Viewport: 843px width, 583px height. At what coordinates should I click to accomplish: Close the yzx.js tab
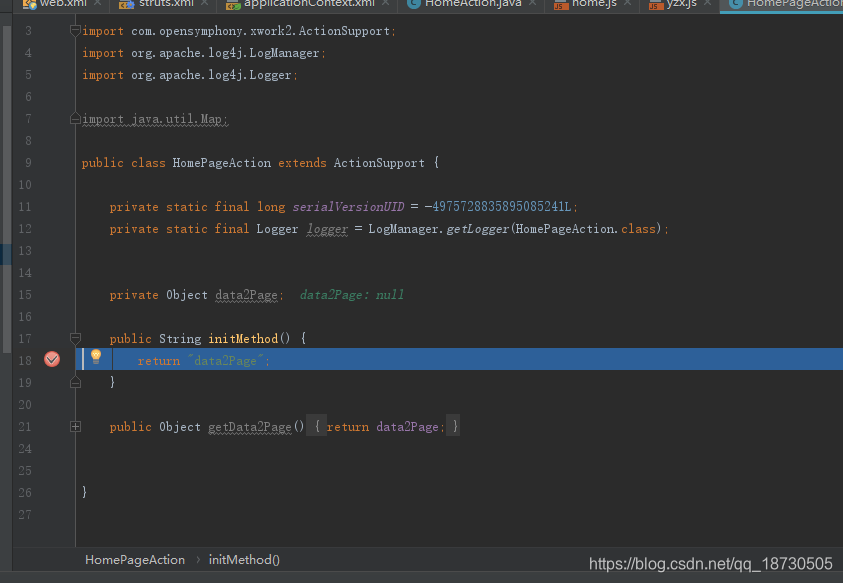pyautogui.click(x=708, y=3)
